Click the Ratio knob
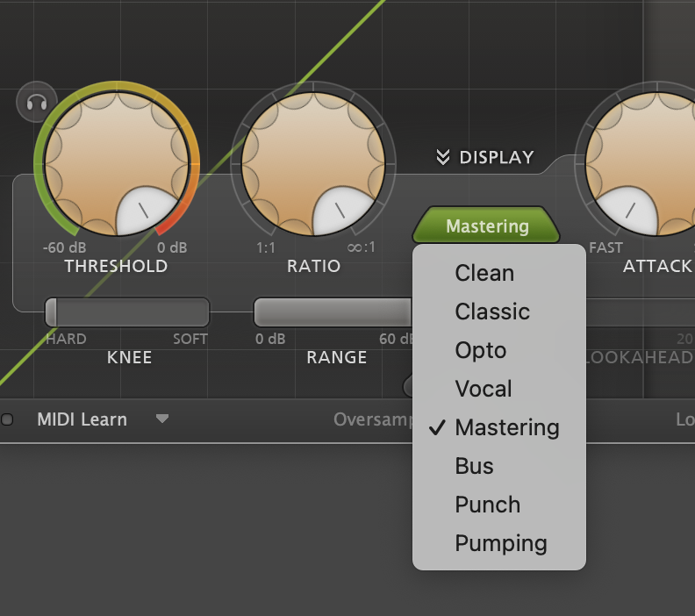Image resolution: width=695 pixels, height=616 pixels. coord(313,163)
